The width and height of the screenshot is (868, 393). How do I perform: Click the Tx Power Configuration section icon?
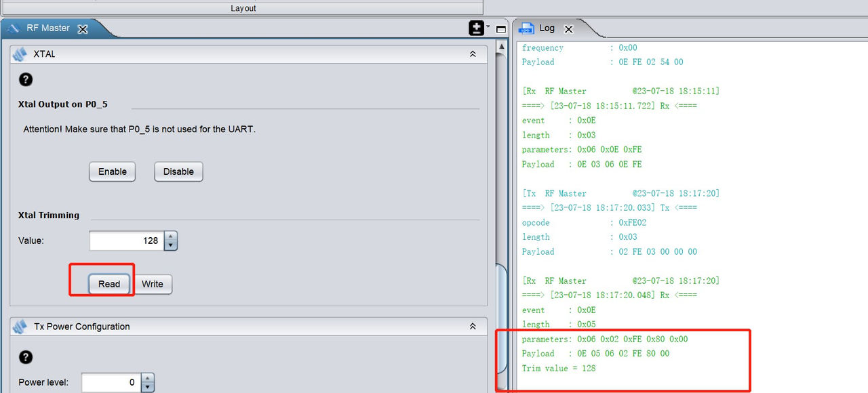20,326
